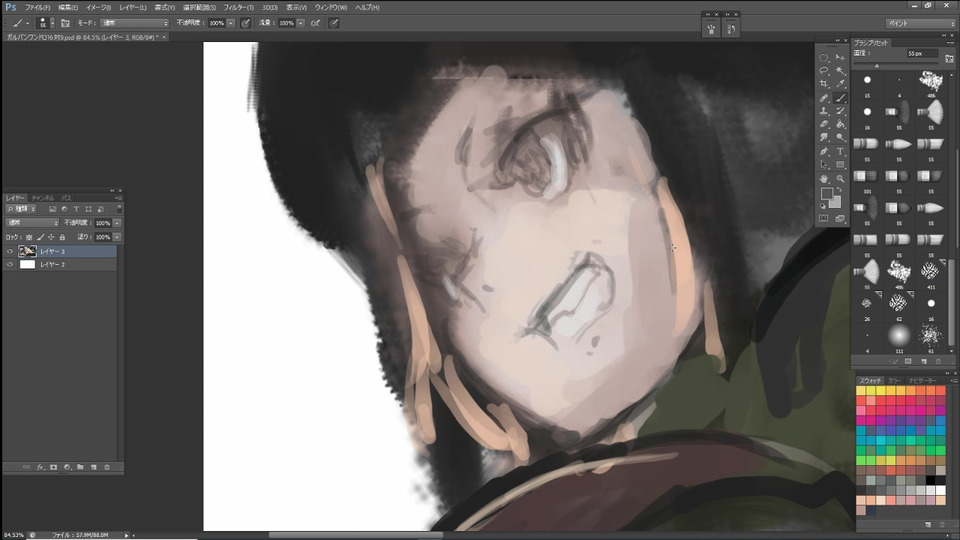Toggle lock all padlock icon
This screenshot has height=540, width=960.
pyautogui.click(x=62, y=237)
